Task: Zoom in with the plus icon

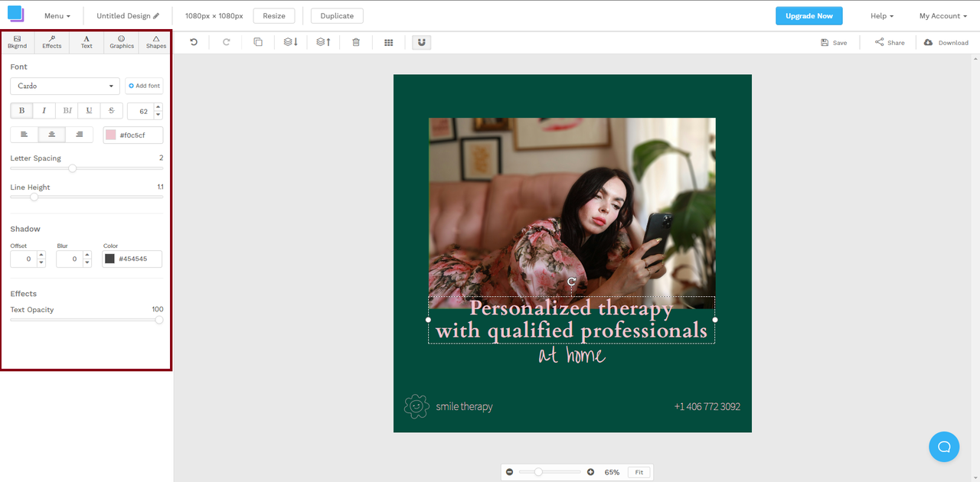Action: click(x=590, y=472)
